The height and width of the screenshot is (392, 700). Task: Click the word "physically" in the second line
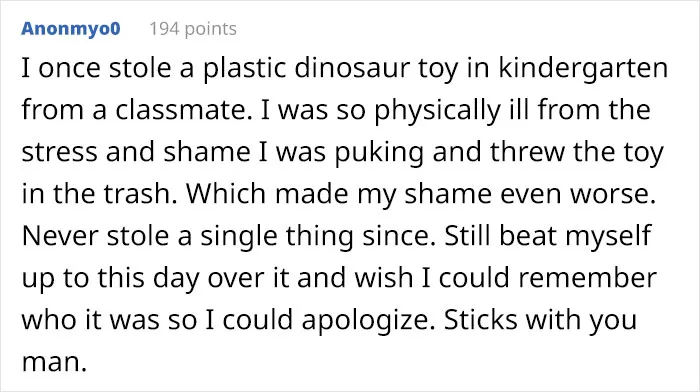click(x=437, y=111)
